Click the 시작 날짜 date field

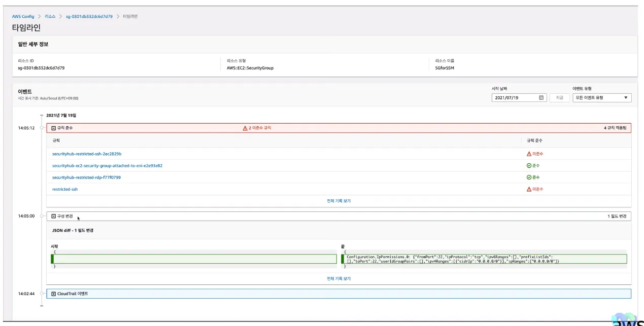[519, 97]
